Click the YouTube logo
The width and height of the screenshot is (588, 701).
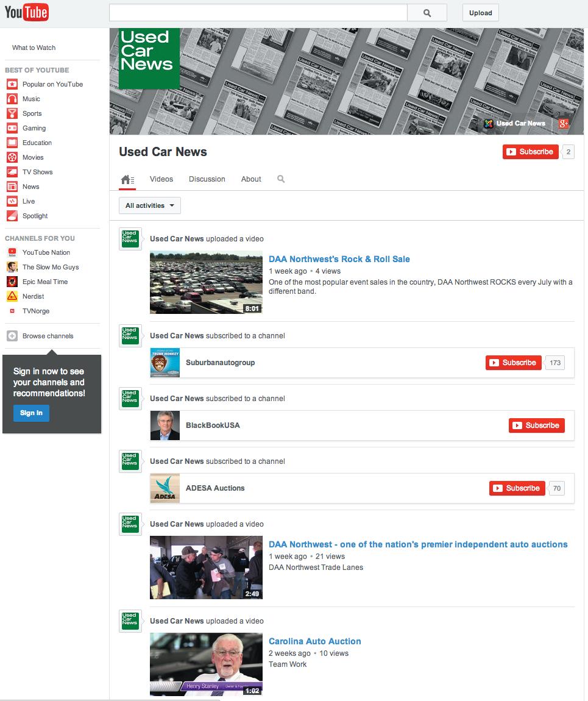(26, 12)
